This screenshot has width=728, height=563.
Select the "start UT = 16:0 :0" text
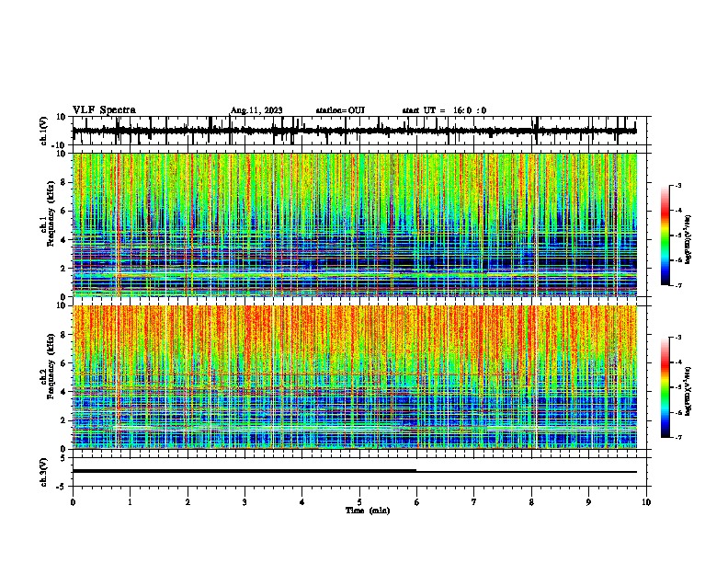coord(444,110)
